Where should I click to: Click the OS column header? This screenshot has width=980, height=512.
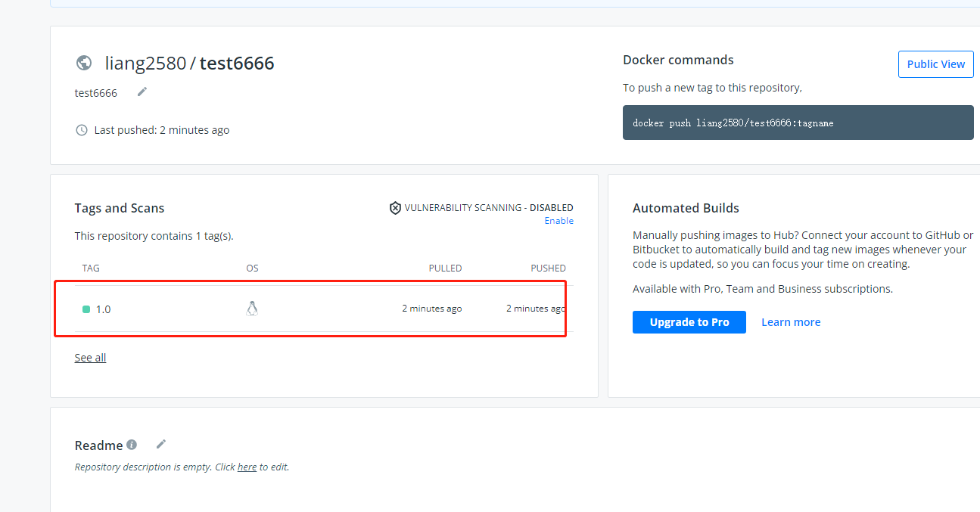252,268
